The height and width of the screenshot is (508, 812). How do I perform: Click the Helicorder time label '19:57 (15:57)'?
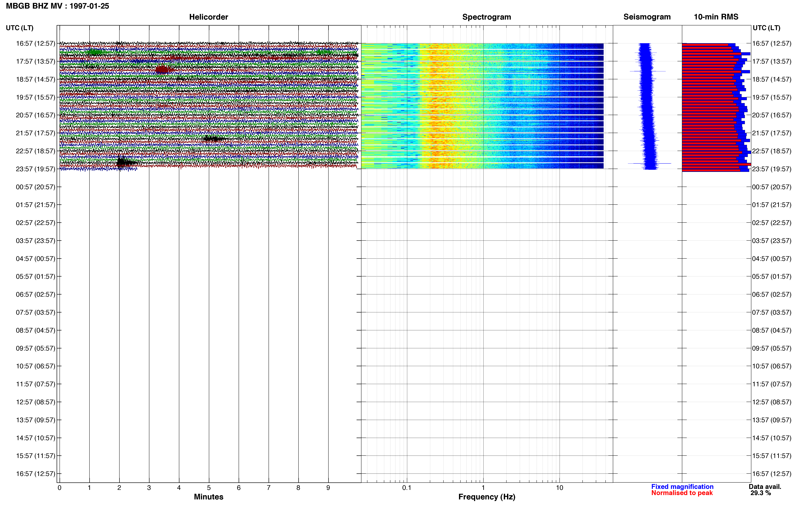click(35, 97)
